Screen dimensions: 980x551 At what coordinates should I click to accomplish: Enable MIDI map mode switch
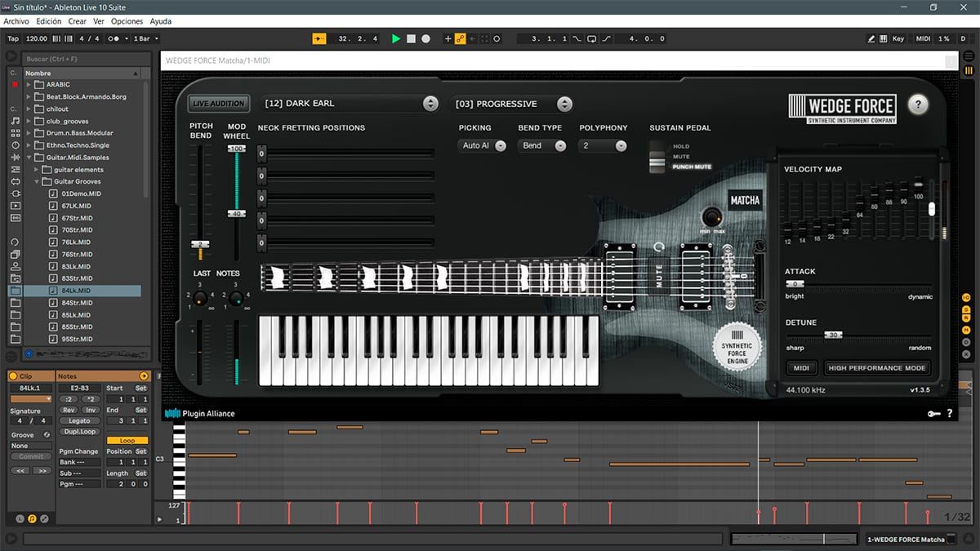pyautogui.click(x=923, y=38)
